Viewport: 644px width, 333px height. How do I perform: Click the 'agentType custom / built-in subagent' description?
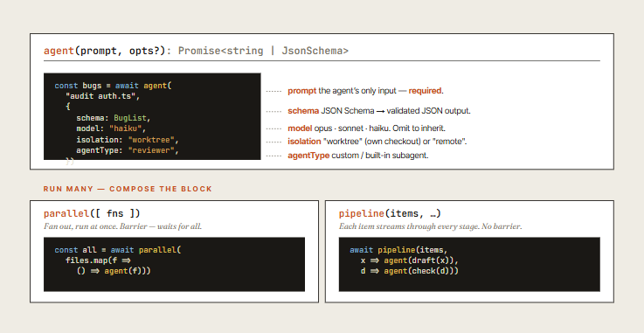click(x=358, y=156)
